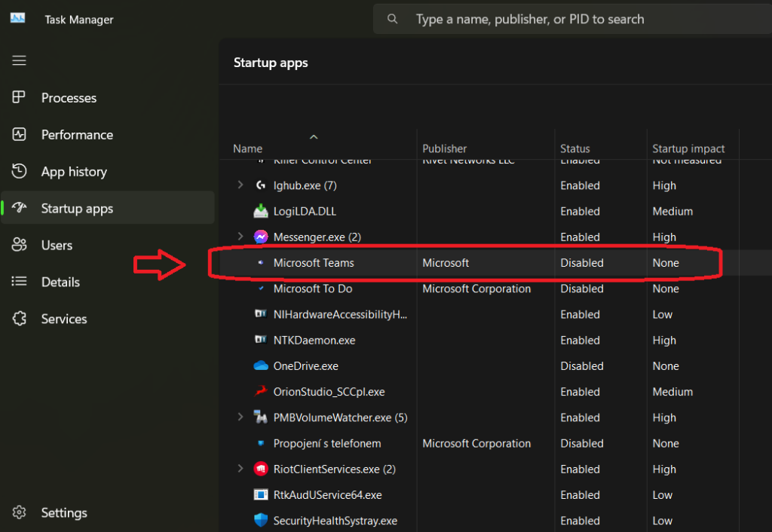Click the LogiLDA.DLL icon
The width and height of the screenshot is (772, 532).
tap(260, 211)
